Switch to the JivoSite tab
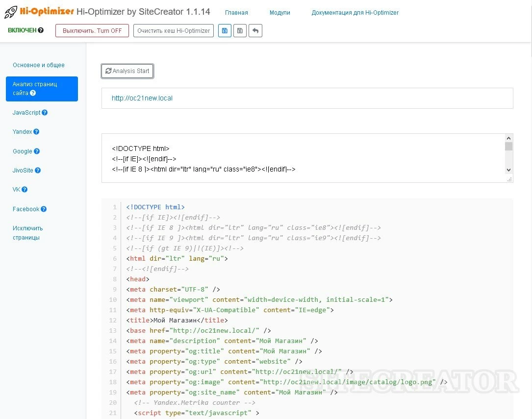The width and height of the screenshot is (532, 419). pyautogui.click(x=23, y=170)
